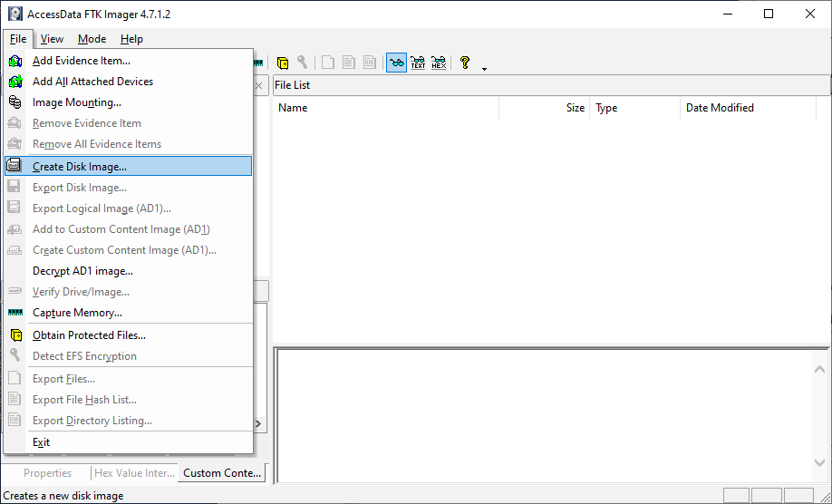This screenshot has height=504, width=832.
Task: Sort file list by Size column
Action: (x=545, y=108)
